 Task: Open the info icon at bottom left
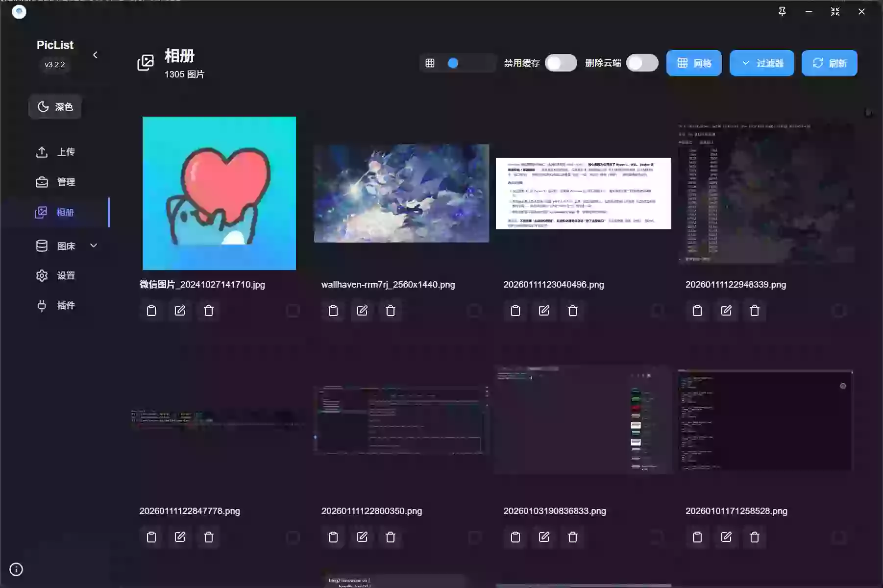[x=16, y=569]
